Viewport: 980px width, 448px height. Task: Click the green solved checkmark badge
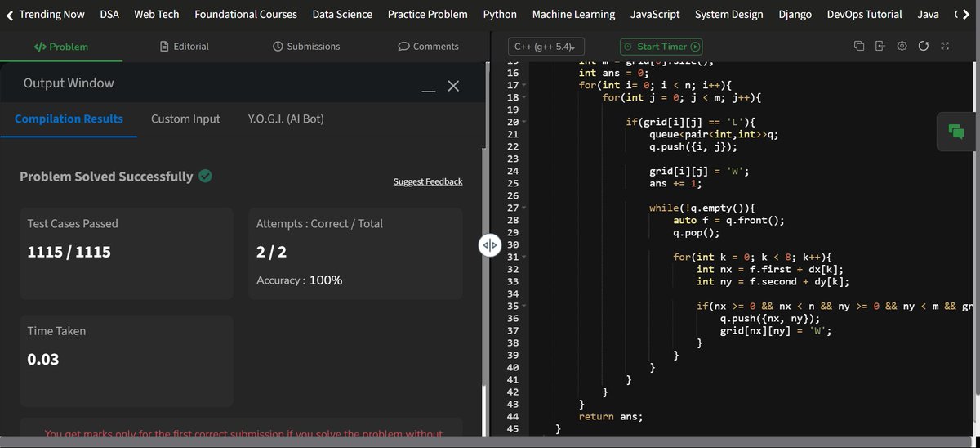(206, 176)
